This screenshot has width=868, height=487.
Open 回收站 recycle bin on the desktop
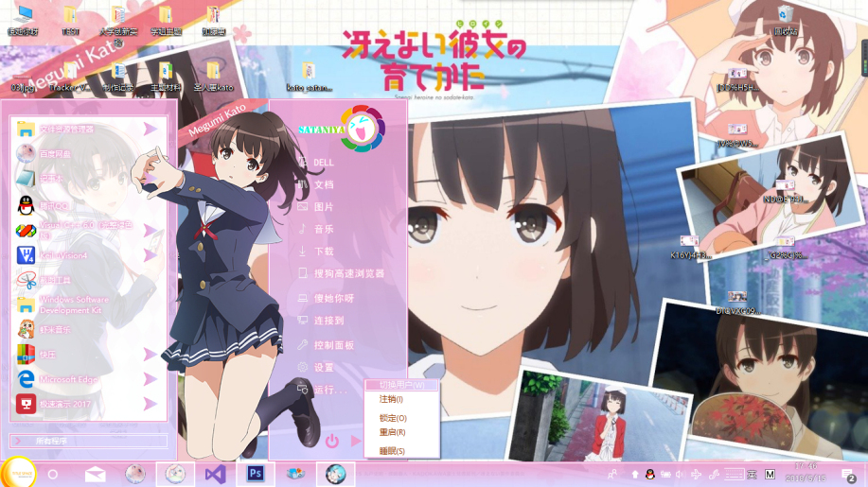coord(785,21)
